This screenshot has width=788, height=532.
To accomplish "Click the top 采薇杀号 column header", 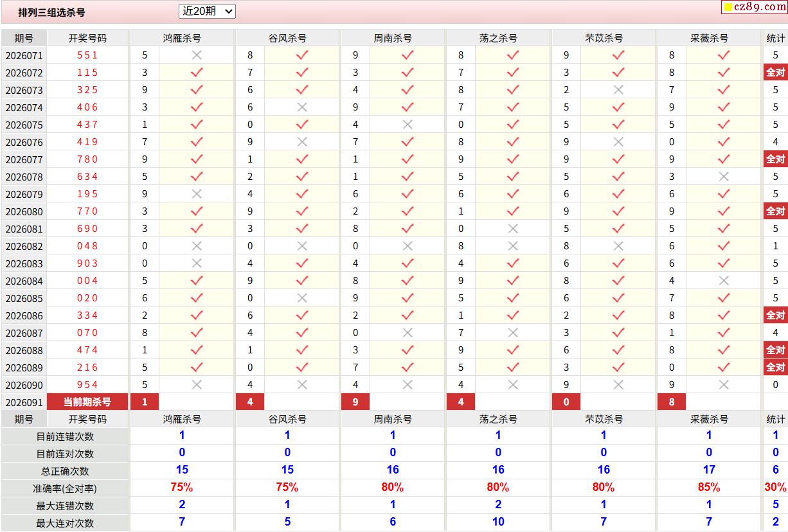I will pyautogui.click(x=709, y=38).
